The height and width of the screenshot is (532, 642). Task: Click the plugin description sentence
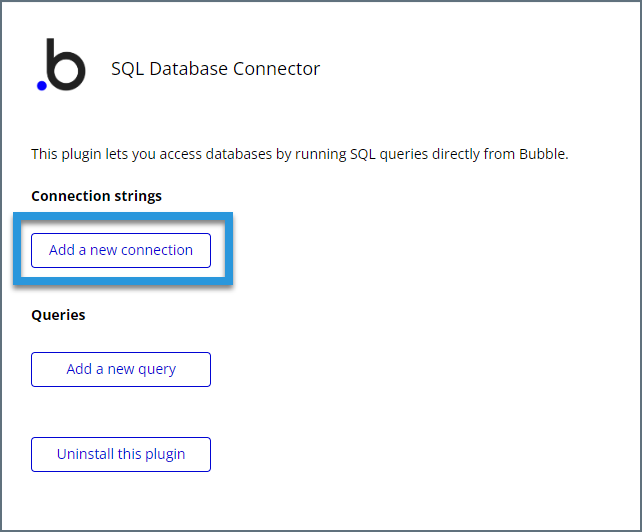(x=300, y=154)
